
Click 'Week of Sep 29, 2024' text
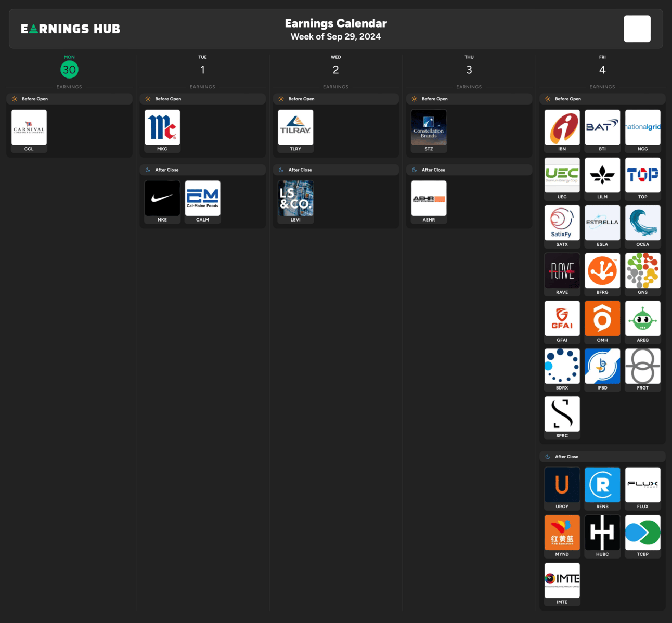(x=335, y=36)
